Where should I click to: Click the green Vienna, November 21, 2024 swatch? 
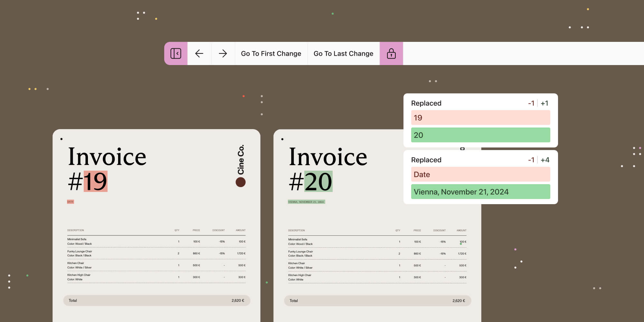tap(480, 192)
